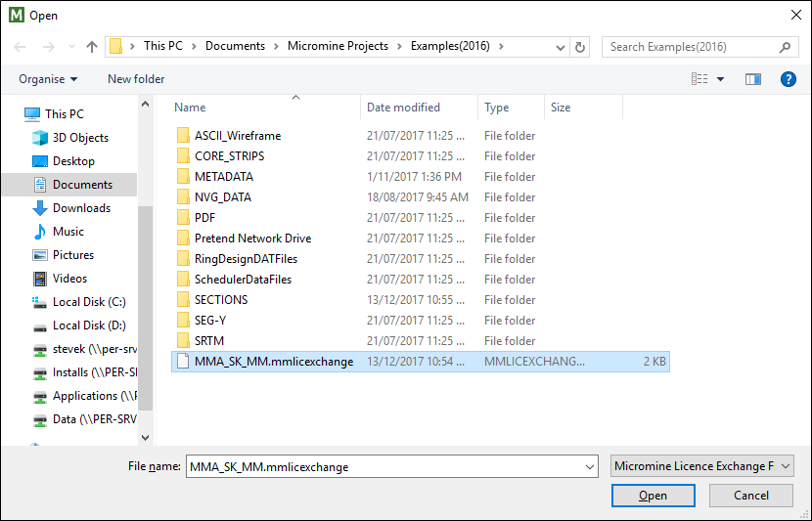Expand the view options dropdown arrow
Viewport: 812px width, 521px height.
pyautogui.click(x=720, y=79)
